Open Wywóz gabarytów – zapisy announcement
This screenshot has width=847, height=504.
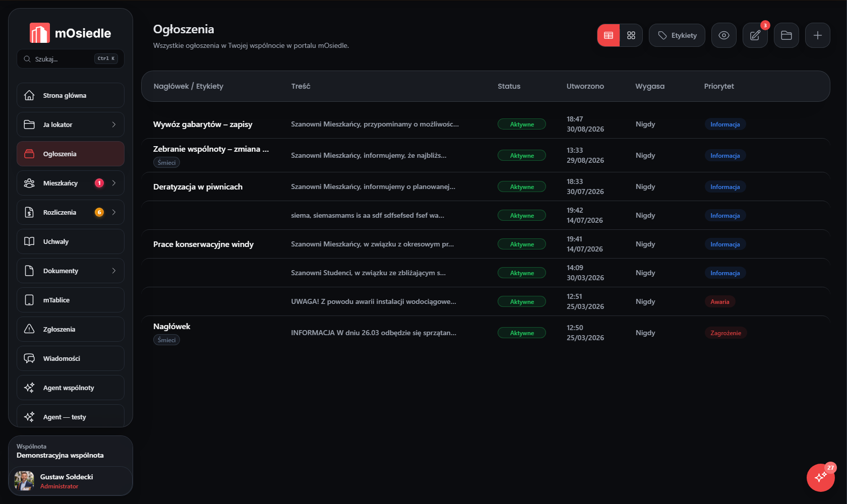pyautogui.click(x=203, y=124)
